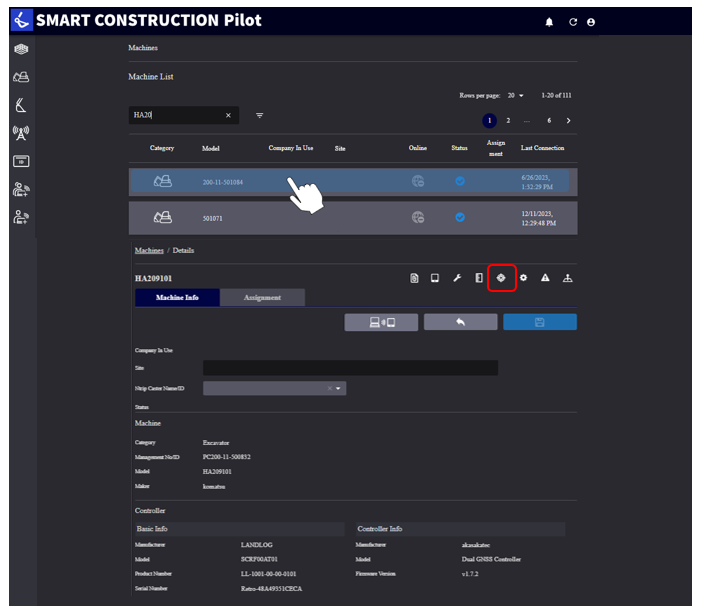Open the Rows per page dropdown
Viewport: 705px width, 614px height.
tap(516, 95)
